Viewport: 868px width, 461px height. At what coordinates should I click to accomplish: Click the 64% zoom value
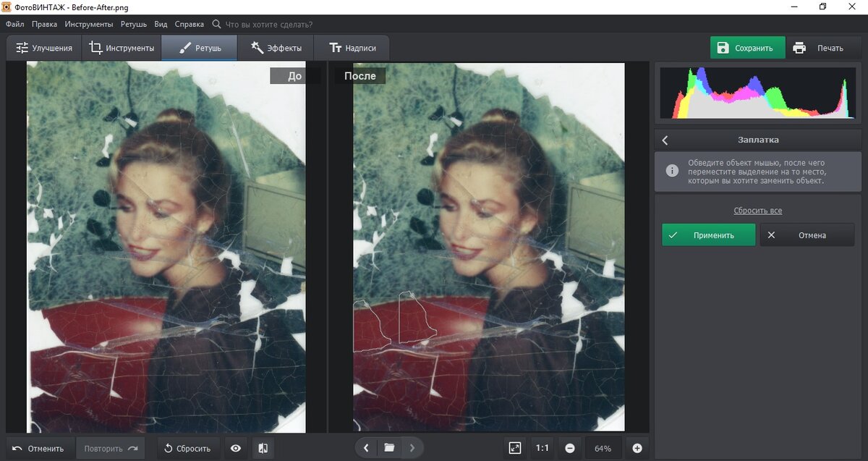[603, 448]
